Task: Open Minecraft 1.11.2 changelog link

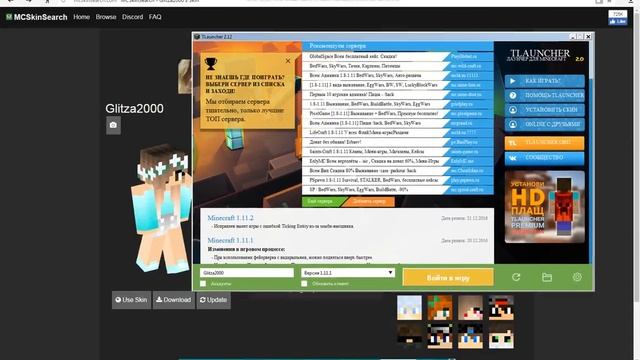Action: pos(230,218)
